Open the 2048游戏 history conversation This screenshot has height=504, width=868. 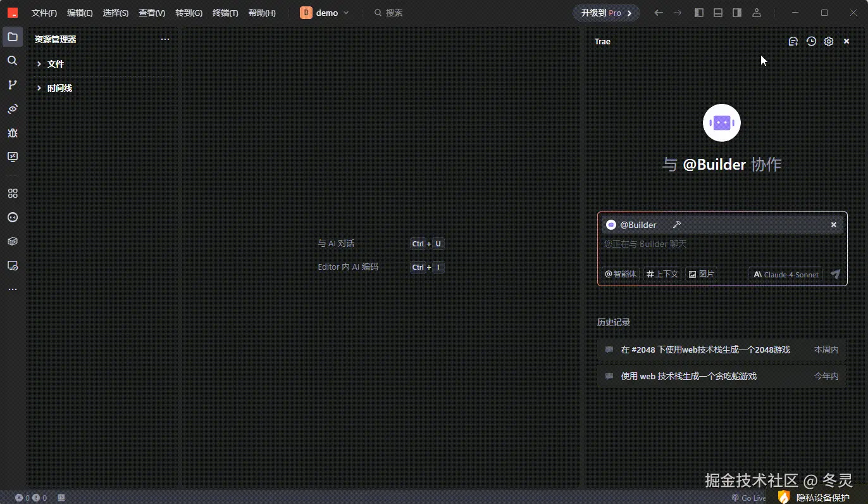click(x=722, y=350)
